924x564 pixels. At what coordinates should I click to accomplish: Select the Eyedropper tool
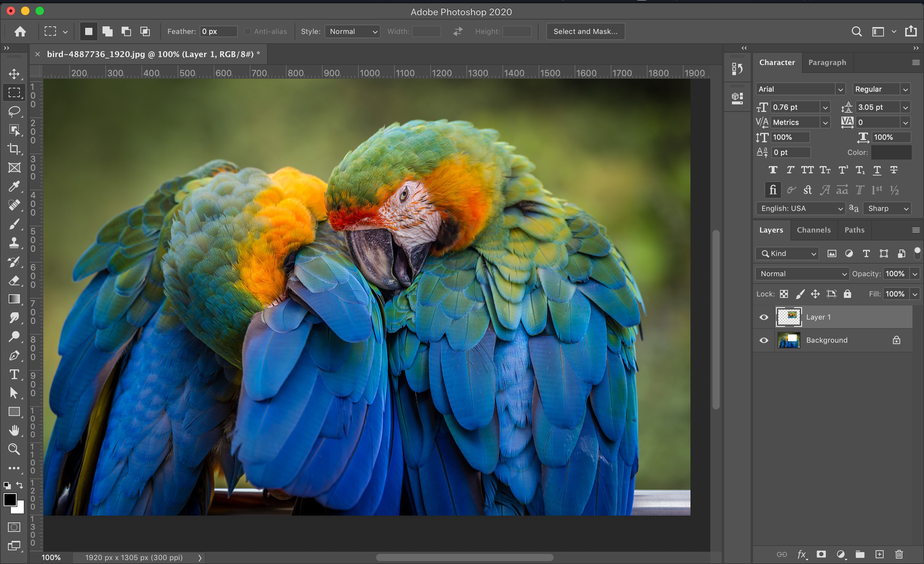(14, 187)
